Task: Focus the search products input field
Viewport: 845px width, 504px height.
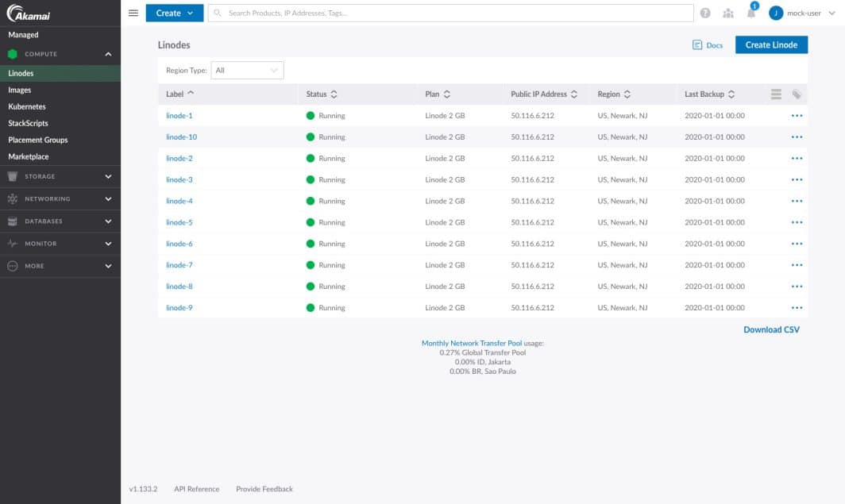Action: (x=453, y=13)
